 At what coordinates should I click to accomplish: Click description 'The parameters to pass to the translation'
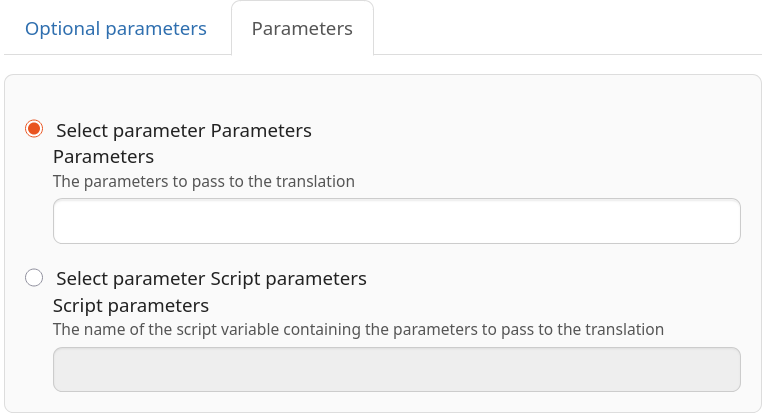pyautogui.click(x=203, y=182)
